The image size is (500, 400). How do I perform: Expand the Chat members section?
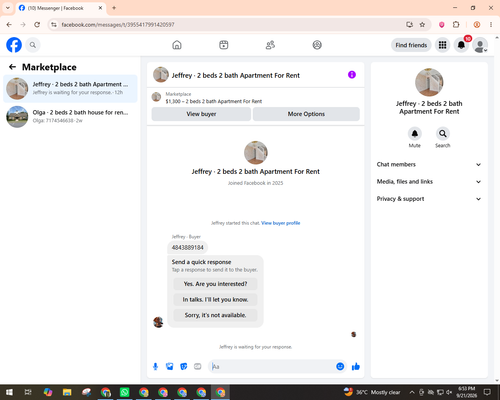pos(429,164)
